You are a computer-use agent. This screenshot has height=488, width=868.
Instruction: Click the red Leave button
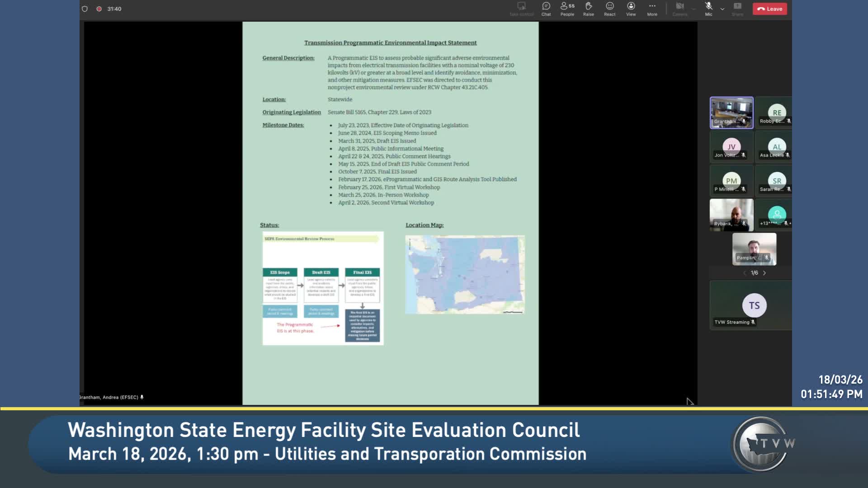click(x=769, y=9)
